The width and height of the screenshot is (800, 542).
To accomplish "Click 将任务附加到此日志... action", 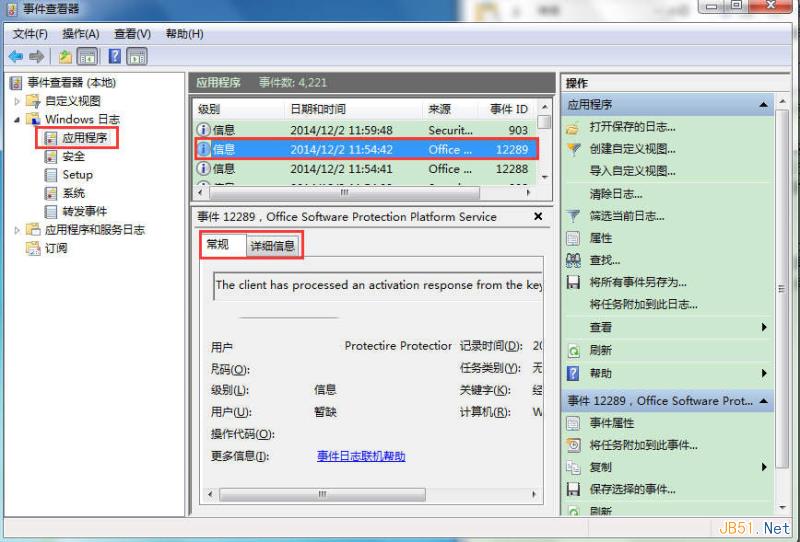I will point(643,305).
